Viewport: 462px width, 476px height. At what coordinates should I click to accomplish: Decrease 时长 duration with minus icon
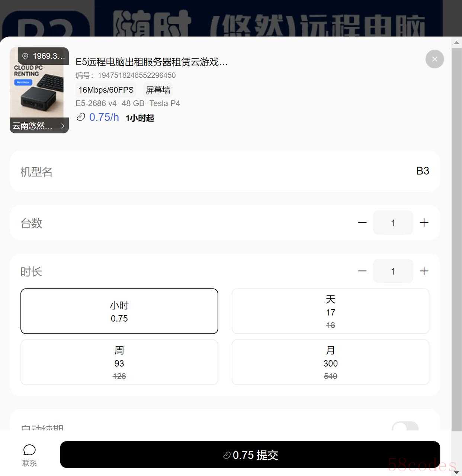pyautogui.click(x=362, y=271)
